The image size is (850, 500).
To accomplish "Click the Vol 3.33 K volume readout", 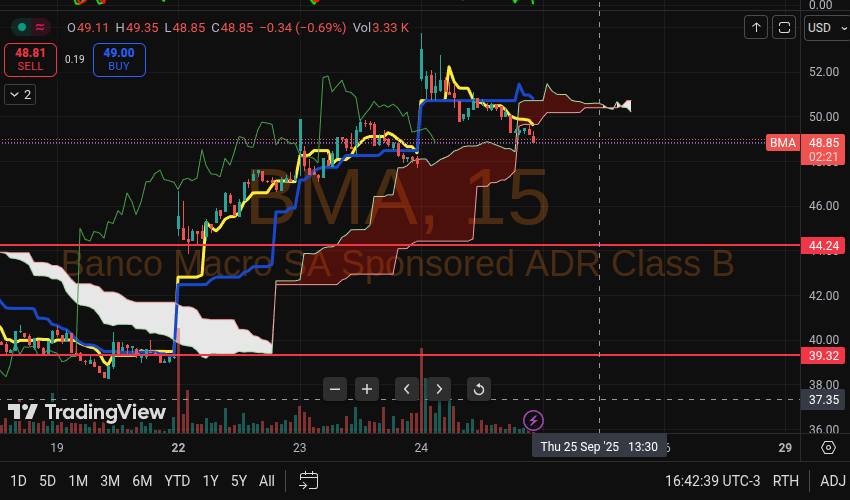I will pos(381,28).
